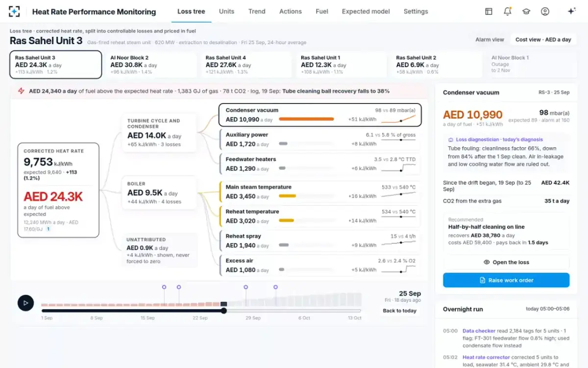Screen dimensions: 588x368
Task: Go to the Actions tab
Action: 291,11
